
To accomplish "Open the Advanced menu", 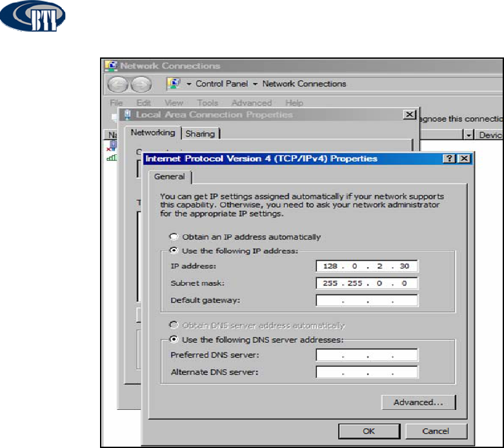I will [252, 103].
